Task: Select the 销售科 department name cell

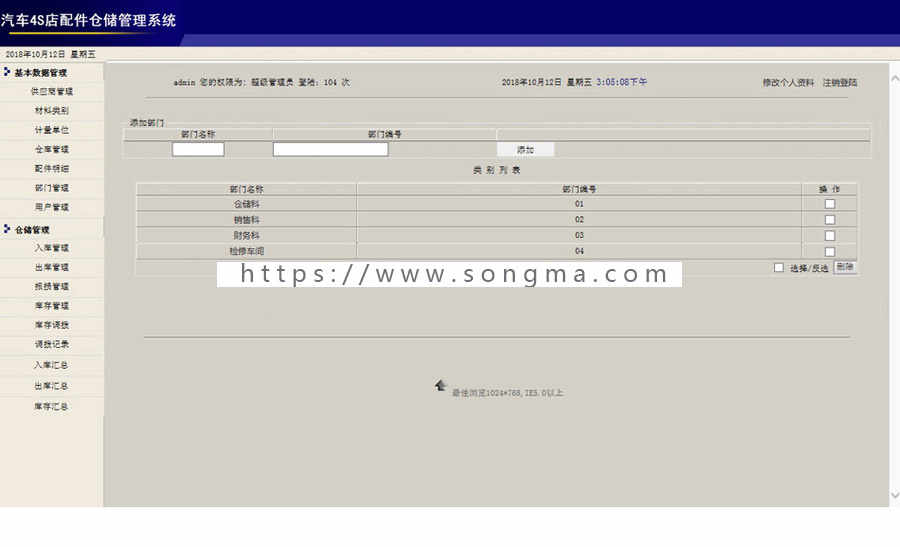Action: point(246,220)
